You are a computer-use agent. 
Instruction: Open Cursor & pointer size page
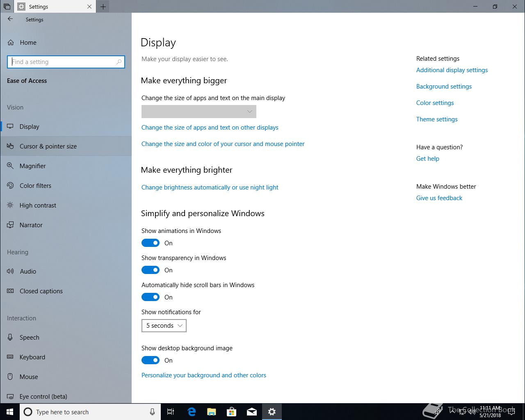coord(66,146)
